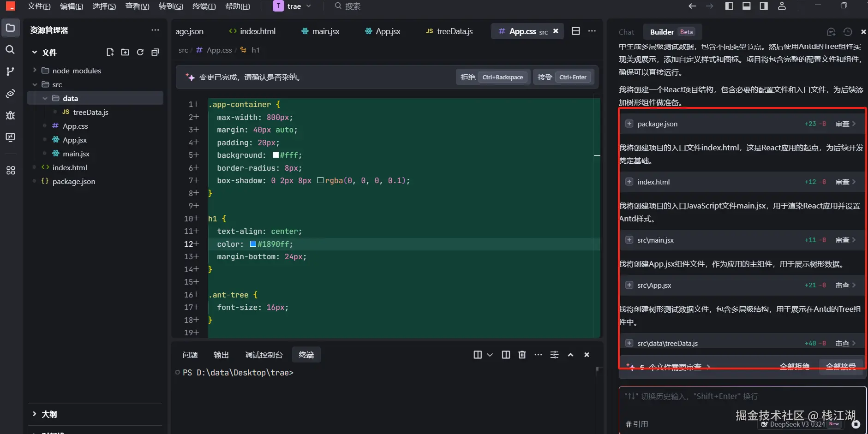Insert a reference with #引用
Viewport: 868px width, 434px height.
coord(637,424)
